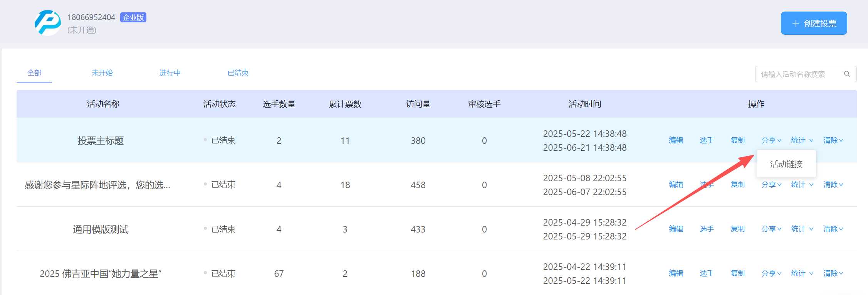Expand 分享 dropdown for 投票主标题
The width and height of the screenshot is (868, 295).
pyautogui.click(x=771, y=140)
